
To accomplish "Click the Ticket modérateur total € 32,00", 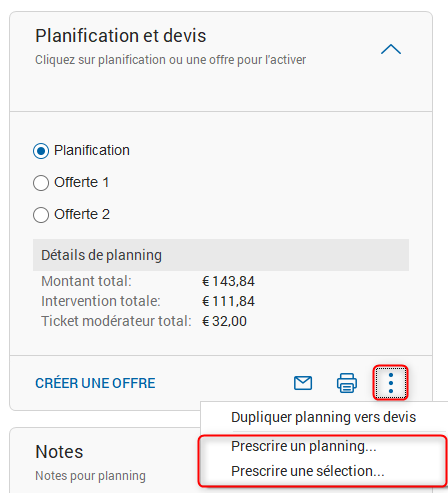I will click(224, 321).
